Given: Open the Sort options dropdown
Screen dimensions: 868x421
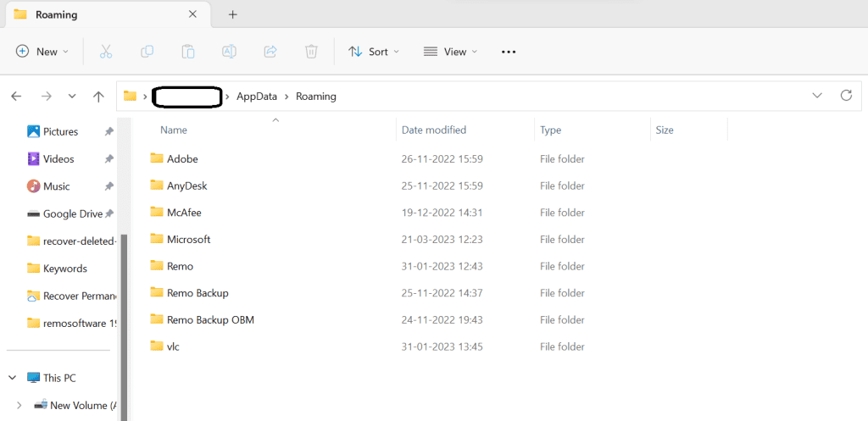Looking at the screenshot, I should click(x=374, y=52).
